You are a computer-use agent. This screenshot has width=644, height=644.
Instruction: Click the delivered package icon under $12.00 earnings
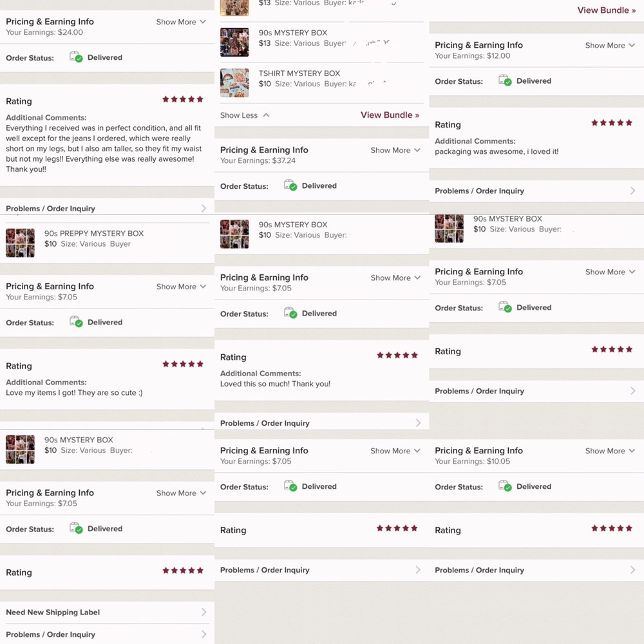coord(505,80)
